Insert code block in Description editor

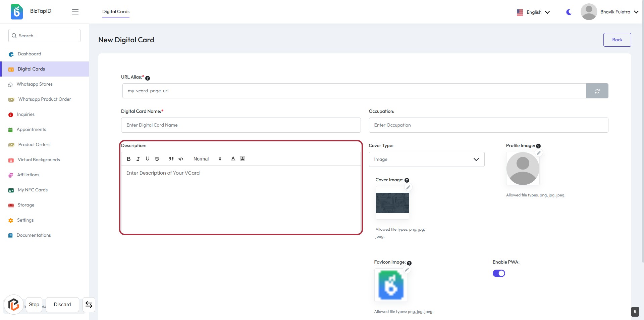[181, 159]
